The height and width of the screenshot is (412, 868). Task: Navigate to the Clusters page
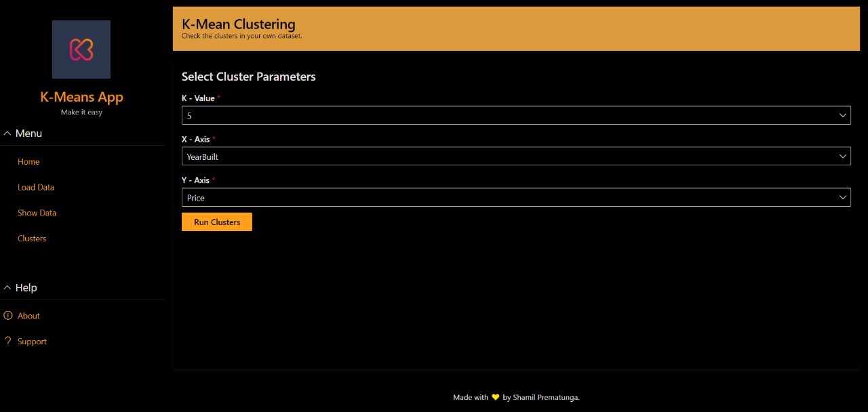point(32,239)
